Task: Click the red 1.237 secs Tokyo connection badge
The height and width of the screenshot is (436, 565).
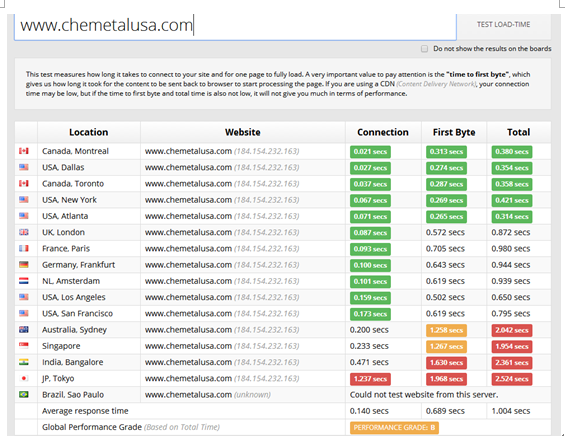Action: click(x=370, y=379)
